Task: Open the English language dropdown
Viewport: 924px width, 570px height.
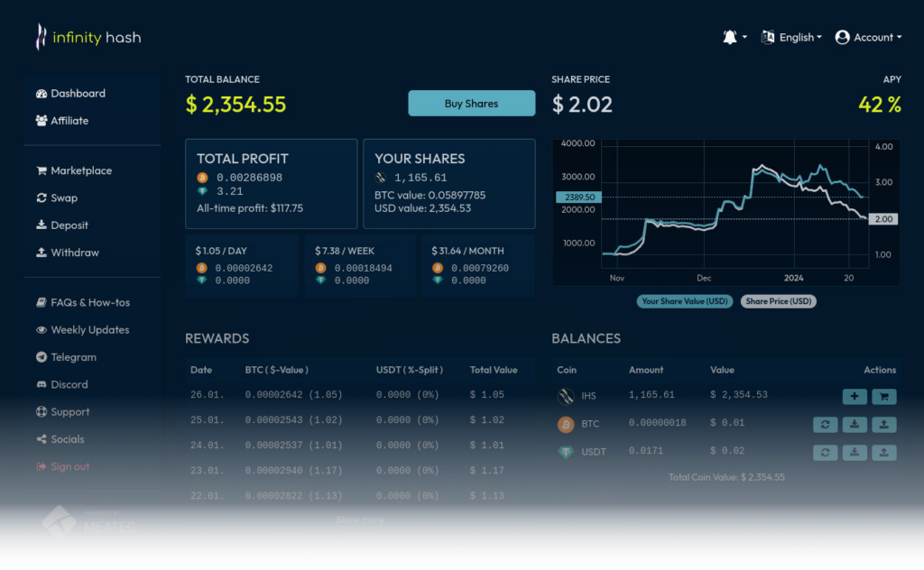Action: [x=792, y=37]
